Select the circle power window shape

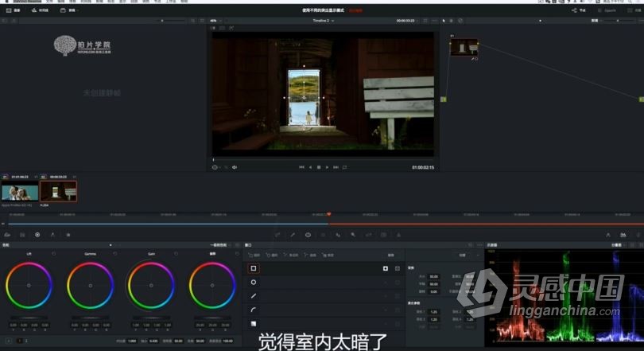pos(254,282)
